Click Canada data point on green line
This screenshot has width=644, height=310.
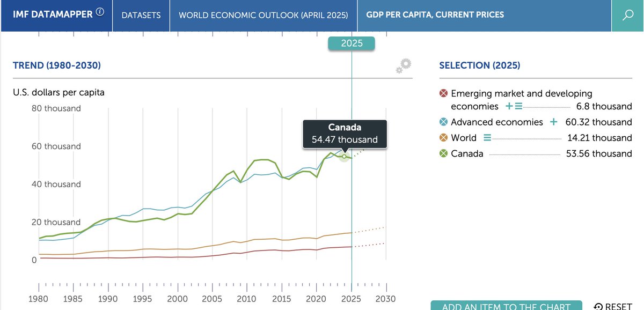(x=345, y=157)
